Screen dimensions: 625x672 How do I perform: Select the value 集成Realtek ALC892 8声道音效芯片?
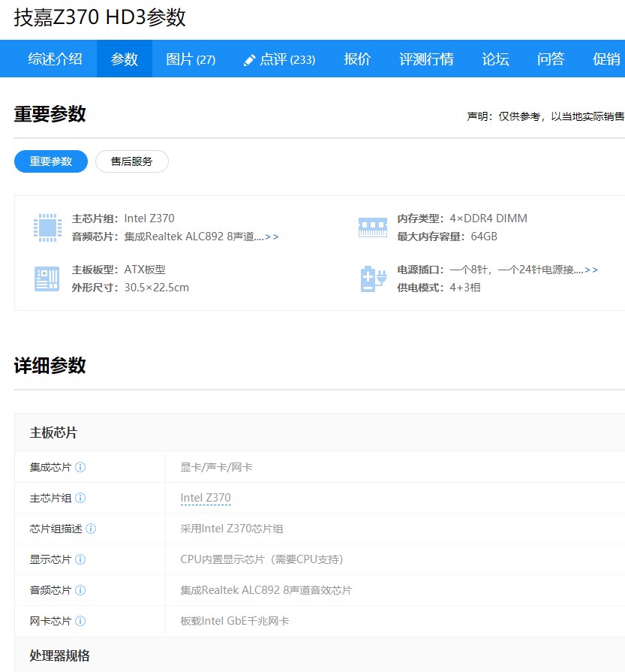[266, 591]
